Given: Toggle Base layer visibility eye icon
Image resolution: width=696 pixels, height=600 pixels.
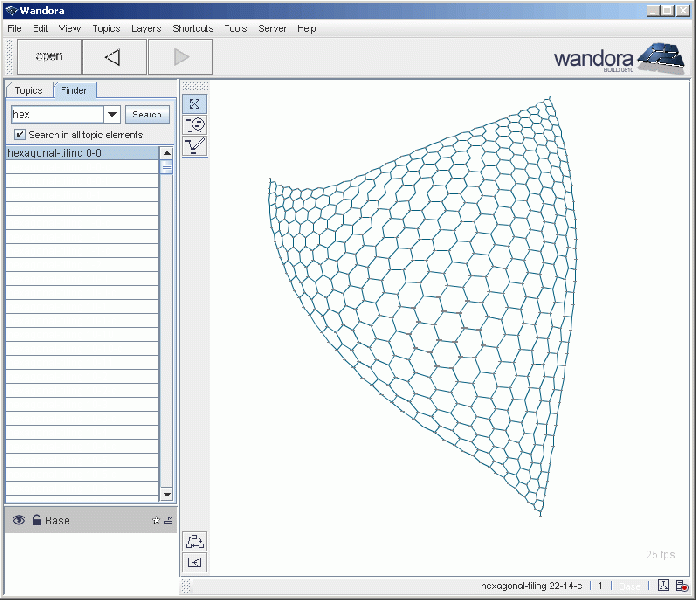Looking at the screenshot, I should pos(18,521).
